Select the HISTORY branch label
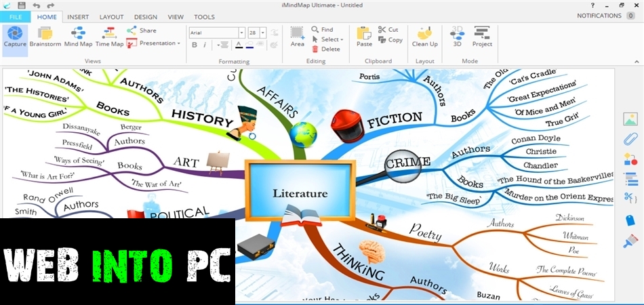Screen dimensions: 644x305 point(203,118)
